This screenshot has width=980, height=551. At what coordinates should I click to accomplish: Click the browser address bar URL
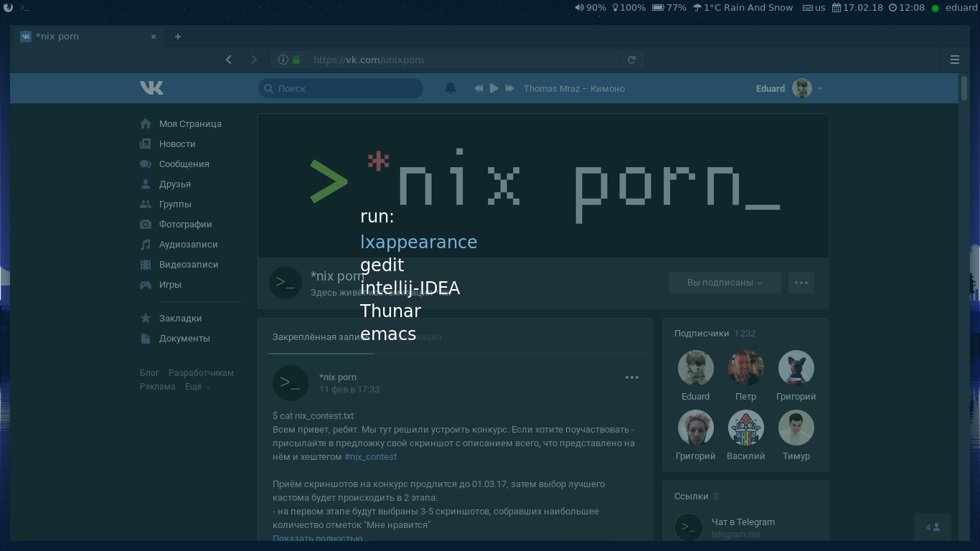pos(369,60)
